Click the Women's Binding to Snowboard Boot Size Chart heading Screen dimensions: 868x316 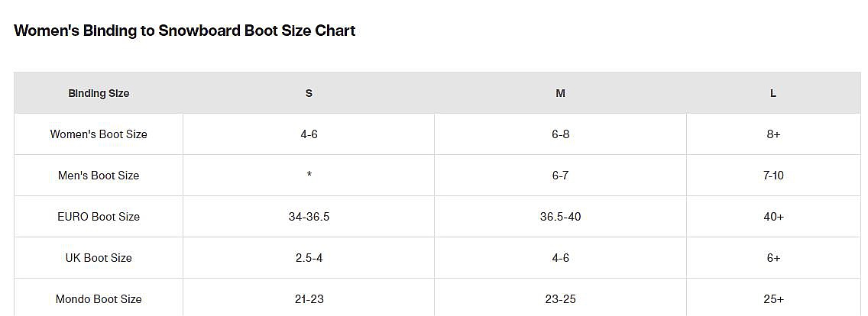185,31
